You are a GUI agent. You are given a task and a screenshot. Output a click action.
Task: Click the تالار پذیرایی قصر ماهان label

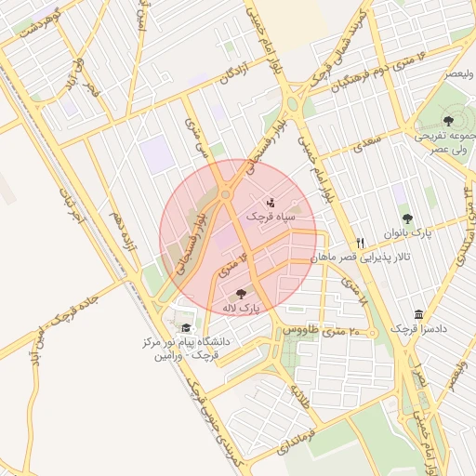[361, 258]
